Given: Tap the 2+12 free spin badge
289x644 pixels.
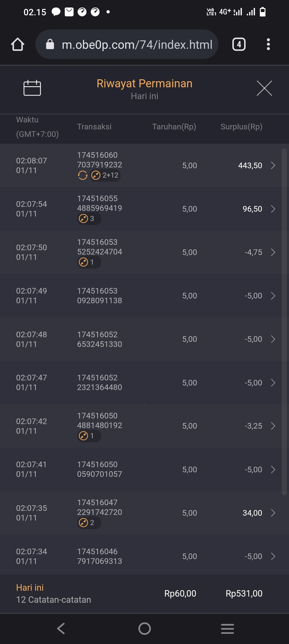Looking at the screenshot, I should tap(105, 175).
